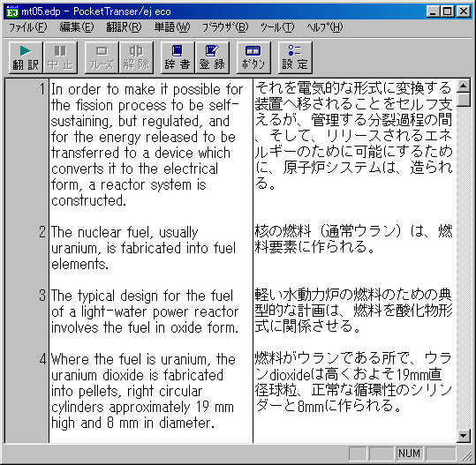The height and width of the screenshot is (465, 476).
Task: Click sentence 2 English text about nuclear fuel
Action: [x=143, y=248]
